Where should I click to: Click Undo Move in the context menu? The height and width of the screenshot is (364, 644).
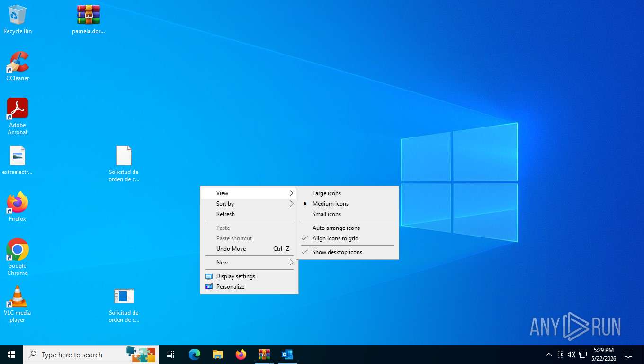[x=249, y=249]
